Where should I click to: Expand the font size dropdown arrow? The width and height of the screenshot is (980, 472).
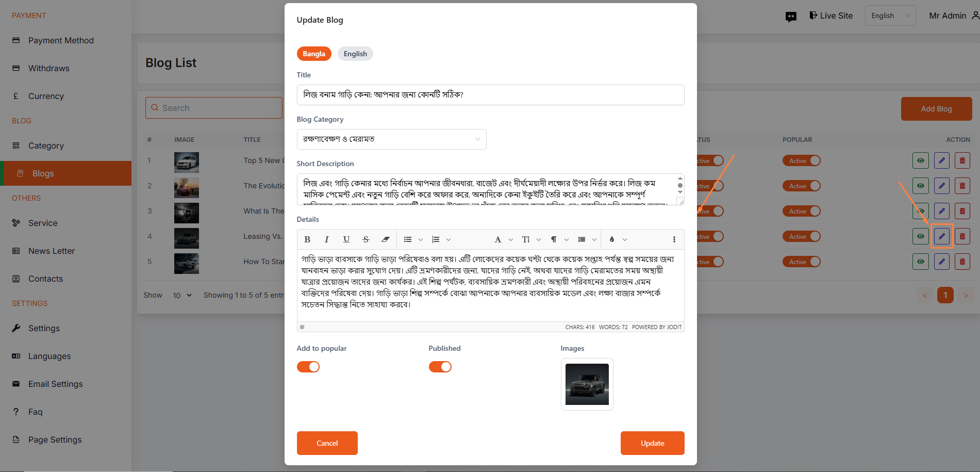[x=539, y=239]
